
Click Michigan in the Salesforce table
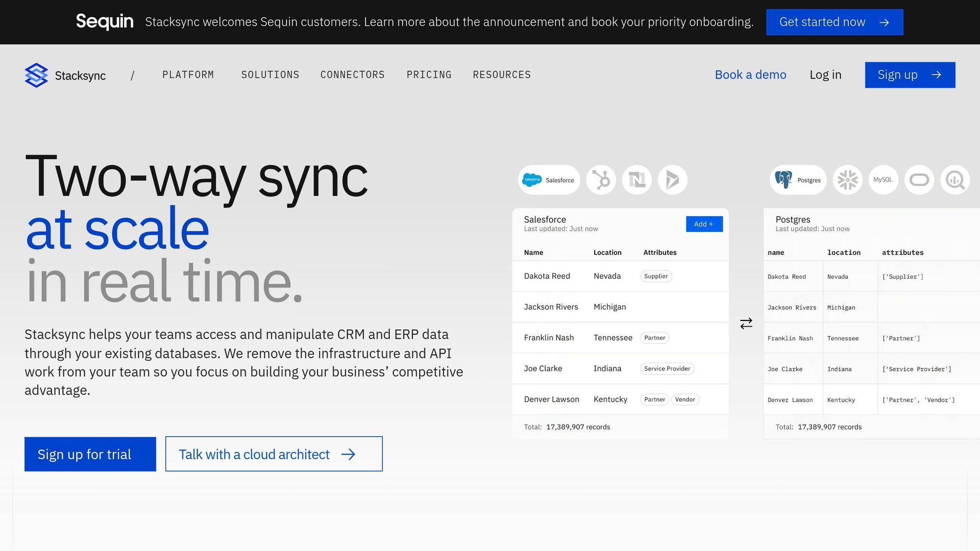click(x=610, y=307)
